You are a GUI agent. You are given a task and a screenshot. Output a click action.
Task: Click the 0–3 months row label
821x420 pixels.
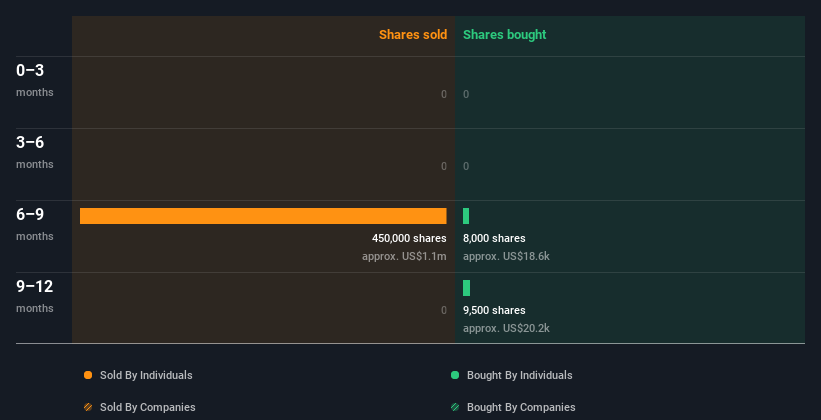click(35, 80)
